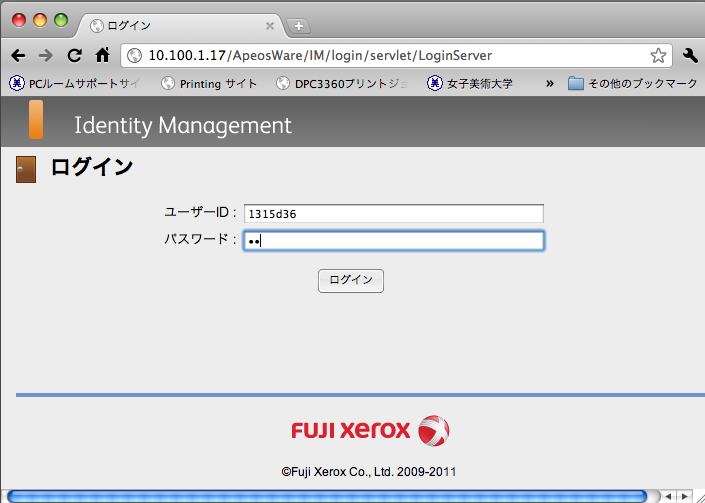The width and height of the screenshot is (705, 503).
Task: Click the browser forward arrow
Action: (x=46, y=56)
